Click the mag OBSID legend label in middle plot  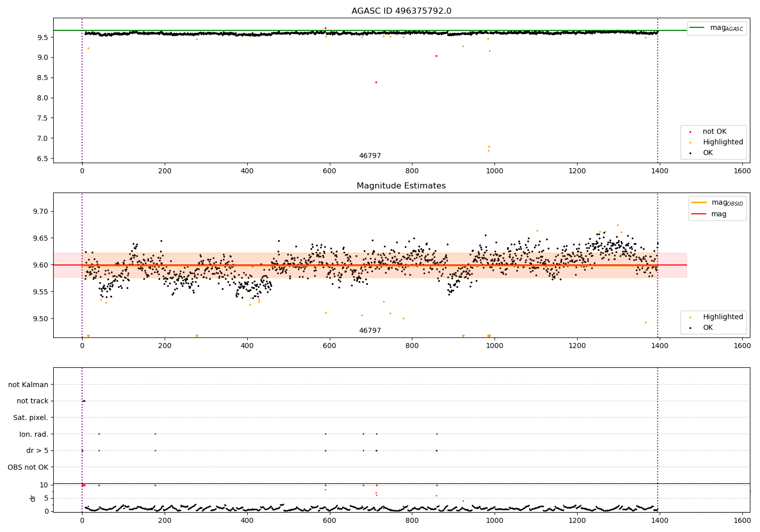(x=727, y=203)
